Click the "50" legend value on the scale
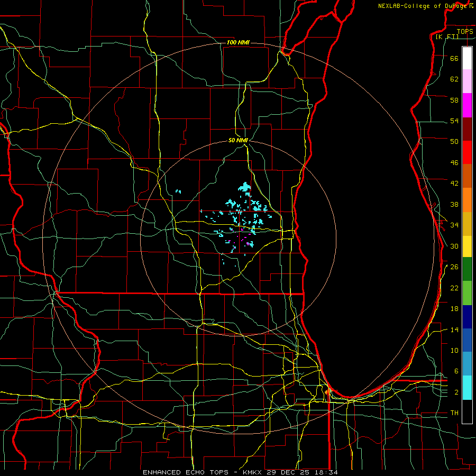Viewport: 476px width, 476px height. point(454,141)
